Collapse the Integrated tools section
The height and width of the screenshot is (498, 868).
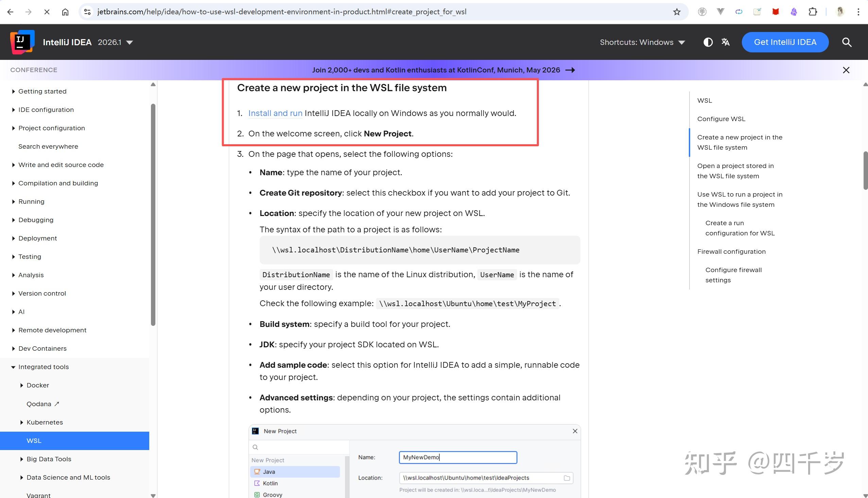pyautogui.click(x=13, y=367)
